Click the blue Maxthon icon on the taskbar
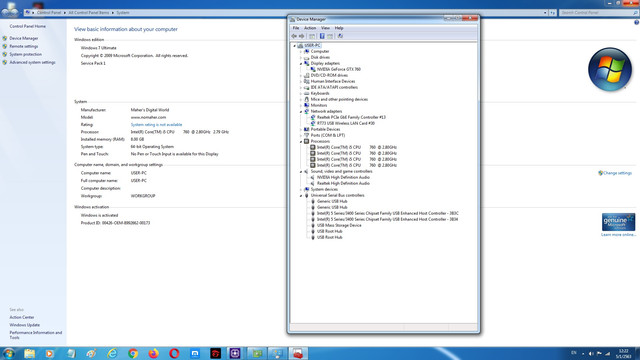 195,353
